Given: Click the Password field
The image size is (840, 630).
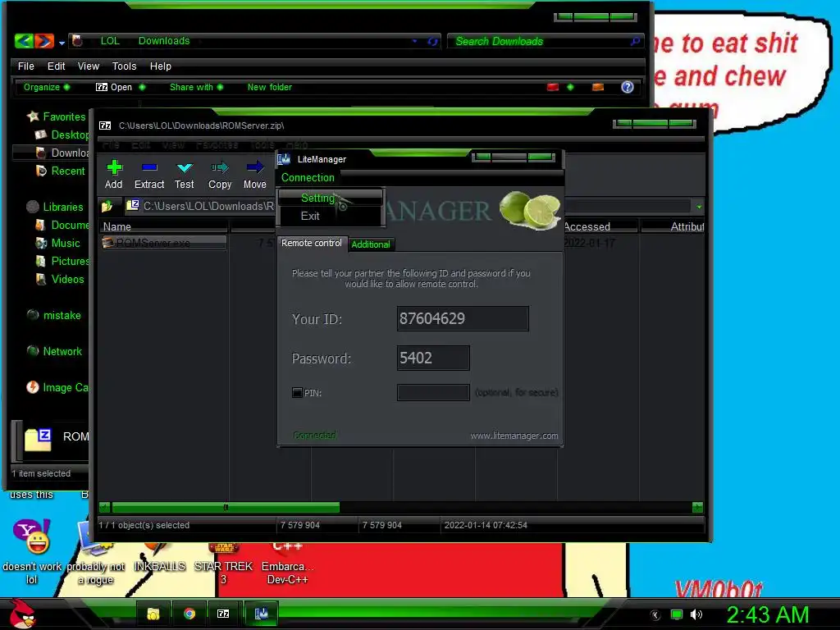Looking at the screenshot, I should 433,358.
